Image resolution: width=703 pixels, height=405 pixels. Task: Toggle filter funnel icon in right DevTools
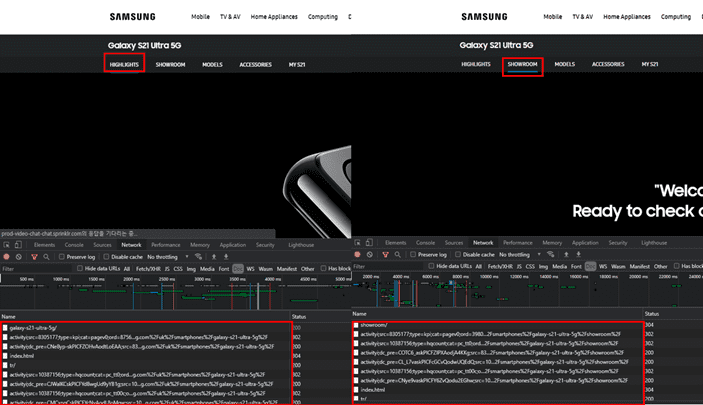[x=385, y=254]
